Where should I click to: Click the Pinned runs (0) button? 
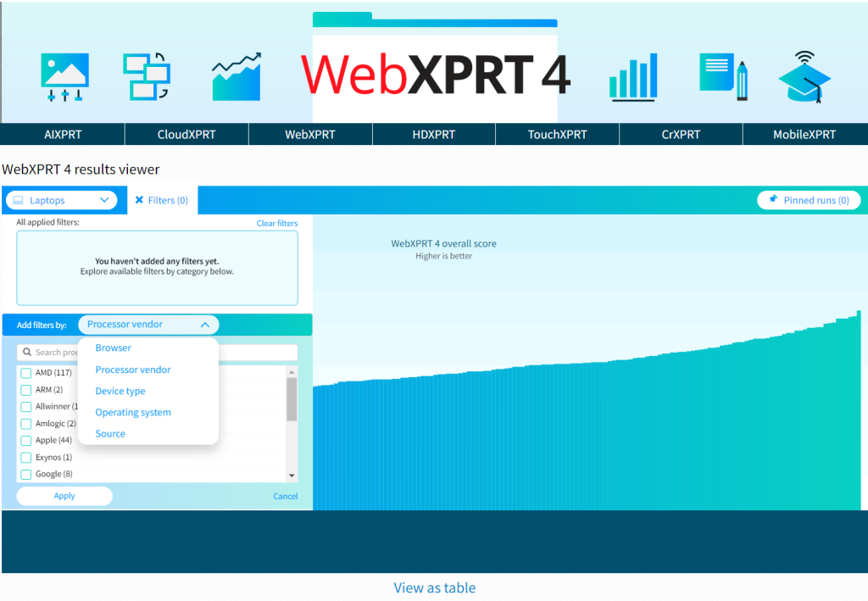pyautogui.click(x=809, y=200)
